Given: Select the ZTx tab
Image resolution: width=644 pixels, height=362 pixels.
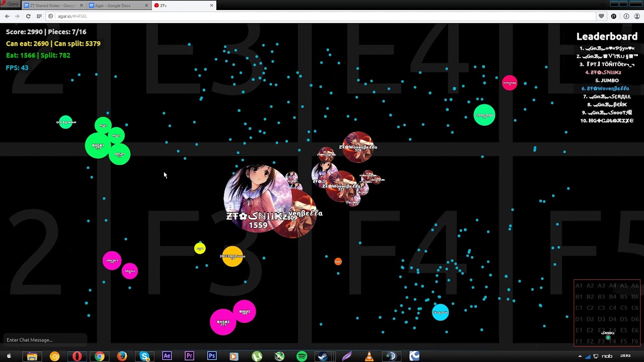Looking at the screenshot, I should click(x=183, y=6).
